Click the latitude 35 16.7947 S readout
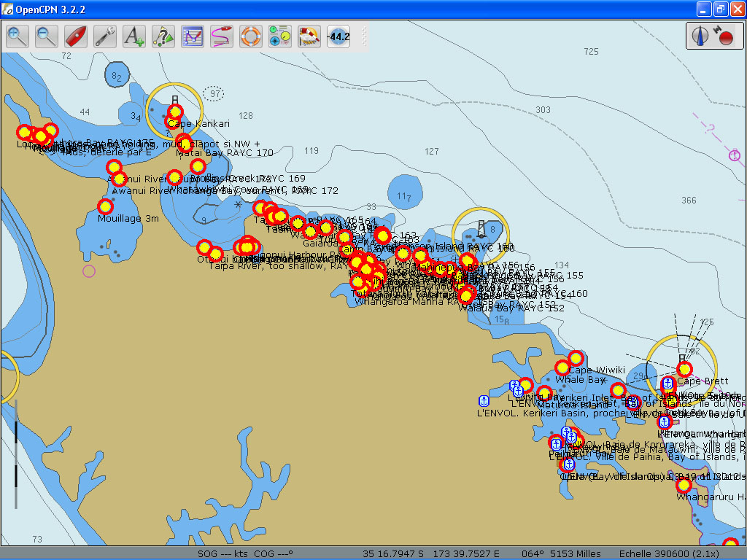747x560 pixels. (393, 554)
